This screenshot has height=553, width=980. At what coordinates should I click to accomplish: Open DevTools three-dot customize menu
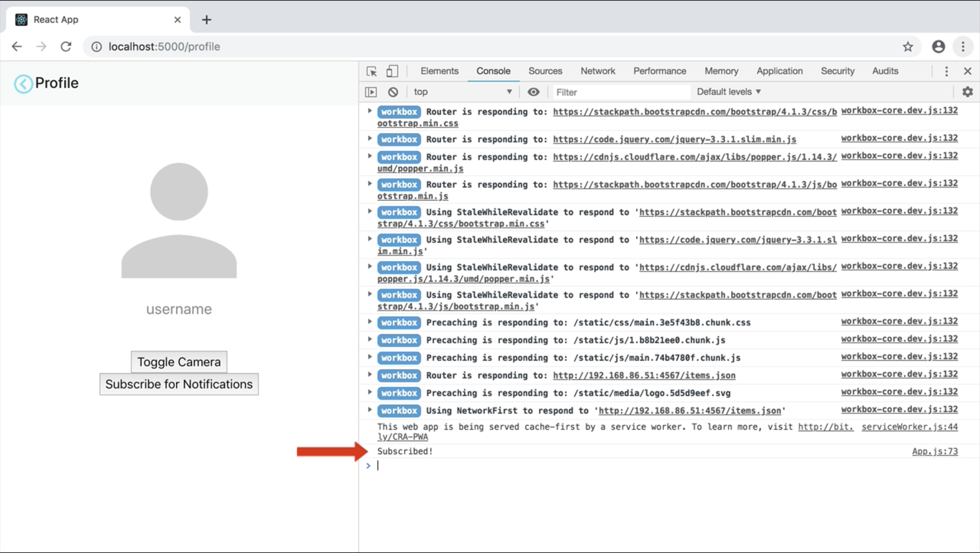[946, 71]
